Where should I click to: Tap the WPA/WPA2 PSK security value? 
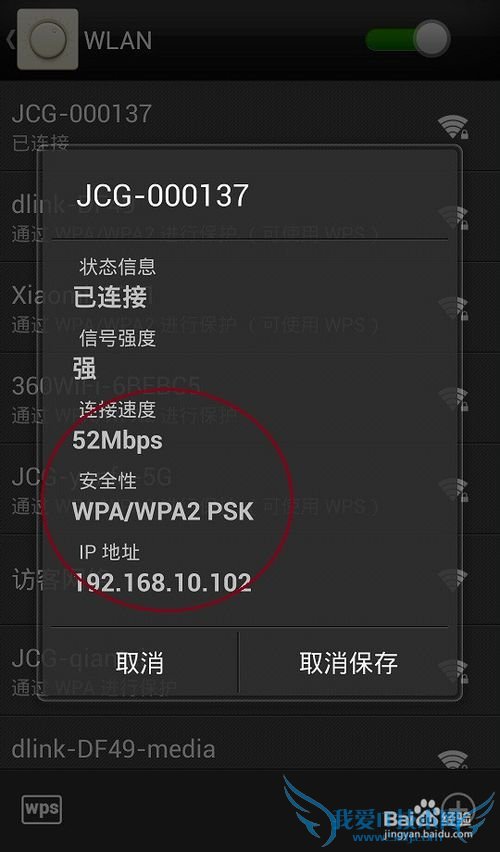coord(163,511)
